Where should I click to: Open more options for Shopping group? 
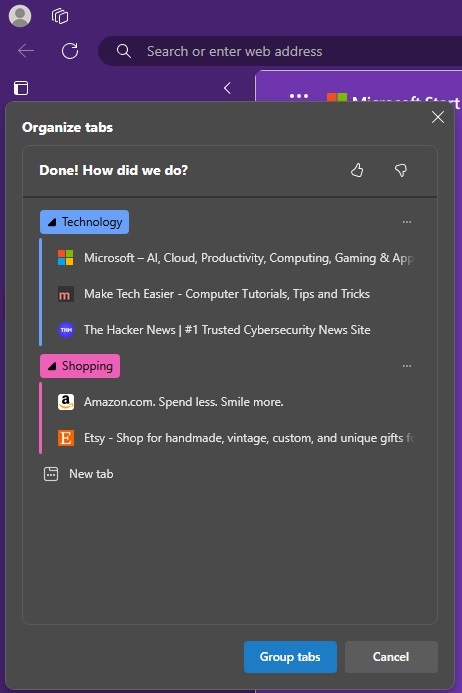(407, 366)
